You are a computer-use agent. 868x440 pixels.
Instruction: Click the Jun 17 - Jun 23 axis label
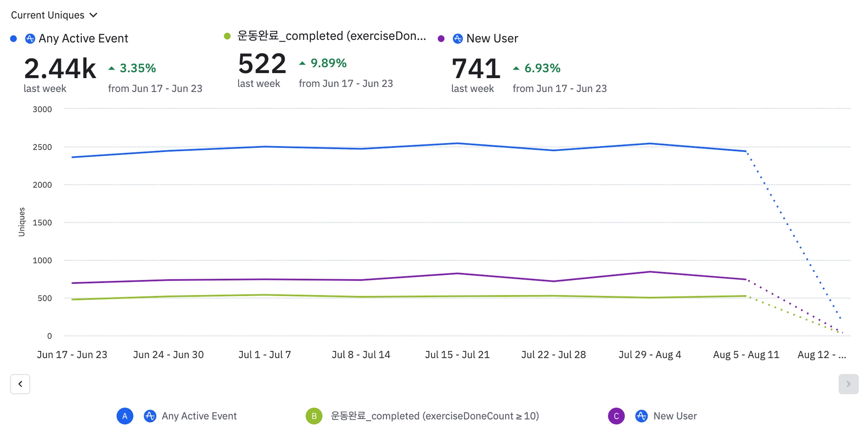(x=72, y=355)
